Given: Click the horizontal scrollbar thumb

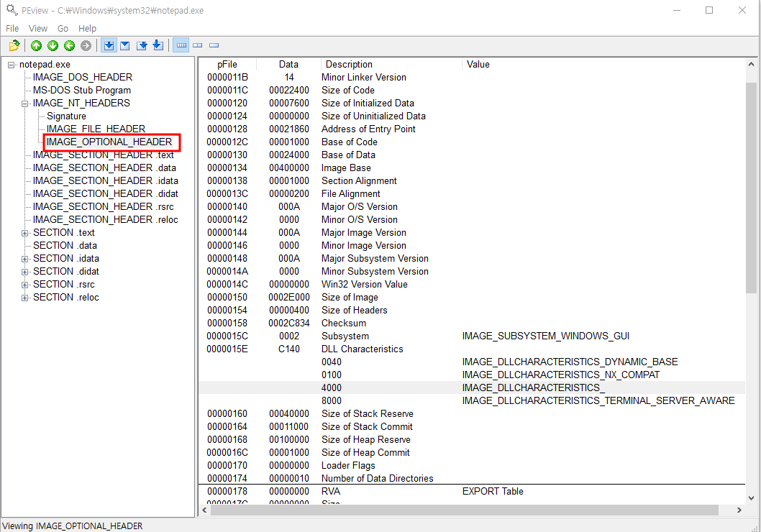Looking at the screenshot, I should pyautogui.click(x=465, y=510).
